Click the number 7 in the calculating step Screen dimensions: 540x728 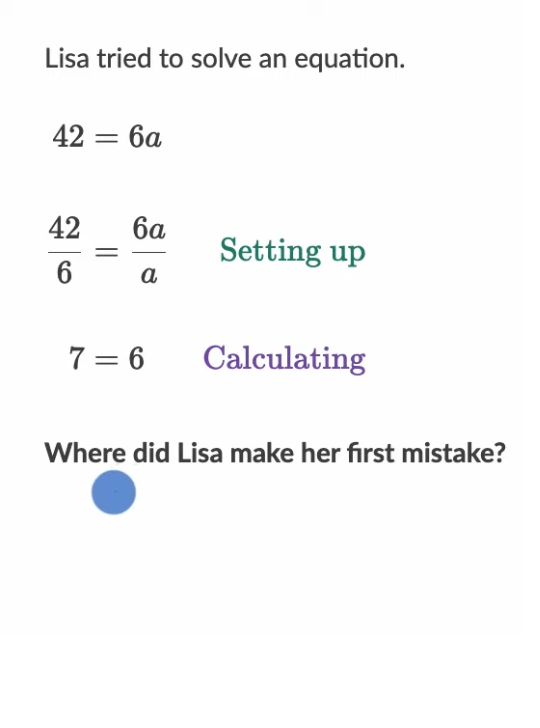point(77,358)
